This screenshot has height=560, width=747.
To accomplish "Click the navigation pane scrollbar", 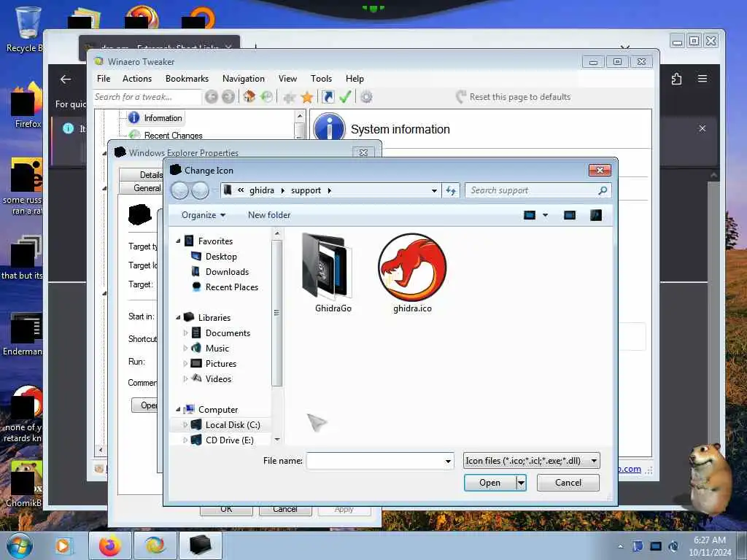I will pyautogui.click(x=276, y=312).
